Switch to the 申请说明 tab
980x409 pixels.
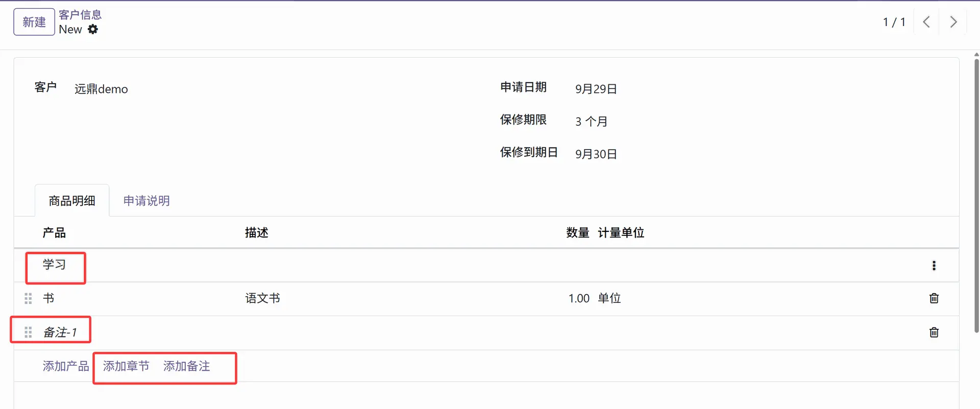tap(146, 201)
